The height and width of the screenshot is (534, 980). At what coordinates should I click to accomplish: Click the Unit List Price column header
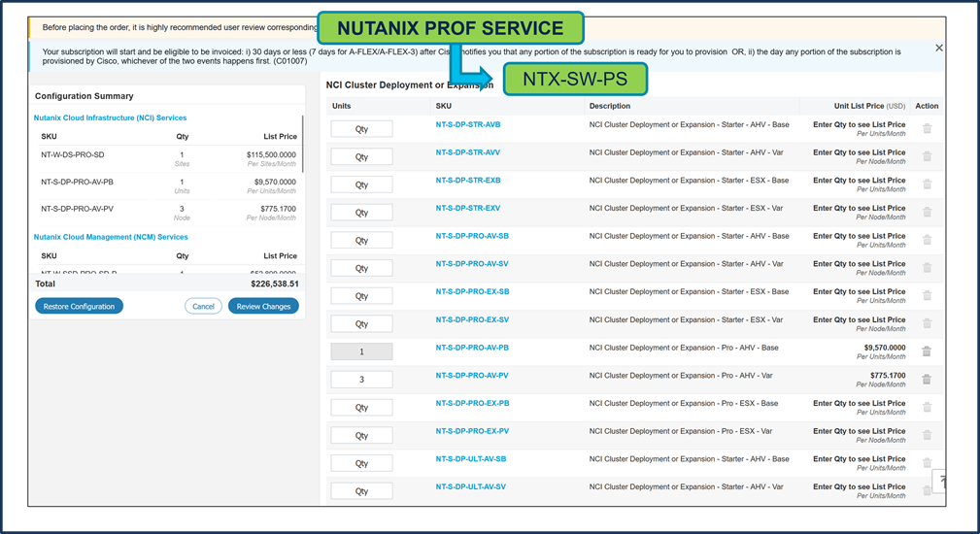point(869,106)
